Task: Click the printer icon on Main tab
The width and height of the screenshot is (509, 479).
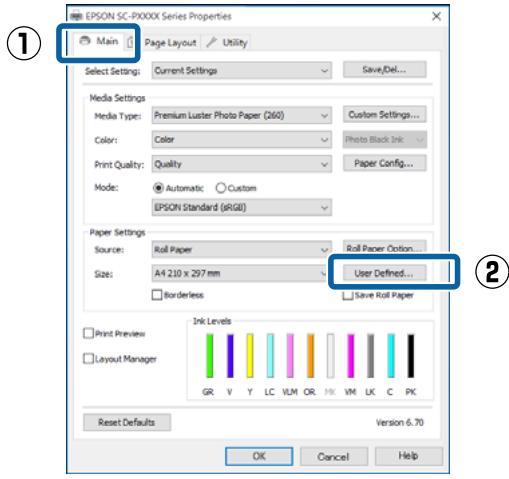Action: (85, 41)
